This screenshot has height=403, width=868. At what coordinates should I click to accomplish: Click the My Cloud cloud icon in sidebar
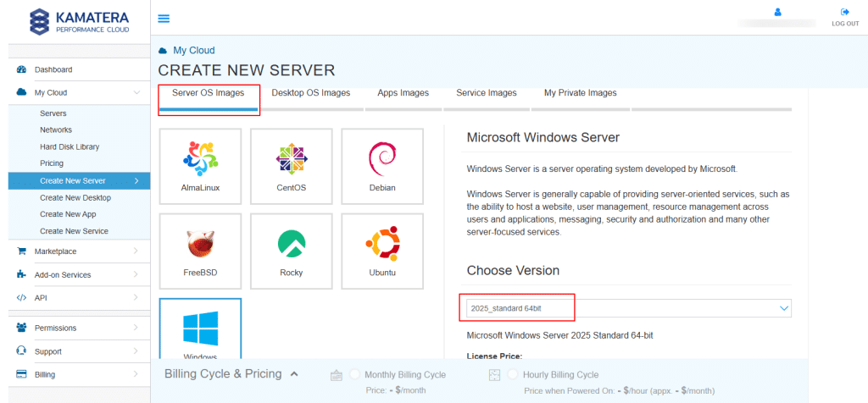tap(21, 93)
